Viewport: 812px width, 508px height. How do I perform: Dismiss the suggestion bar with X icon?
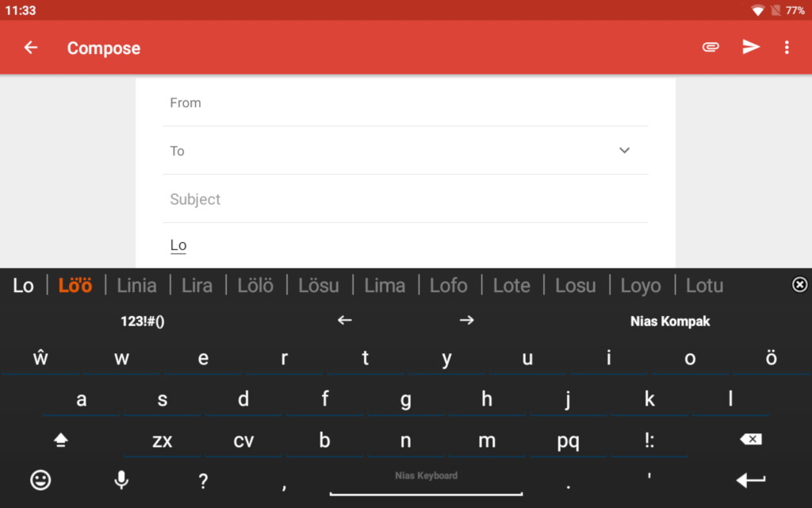(799, 285)
